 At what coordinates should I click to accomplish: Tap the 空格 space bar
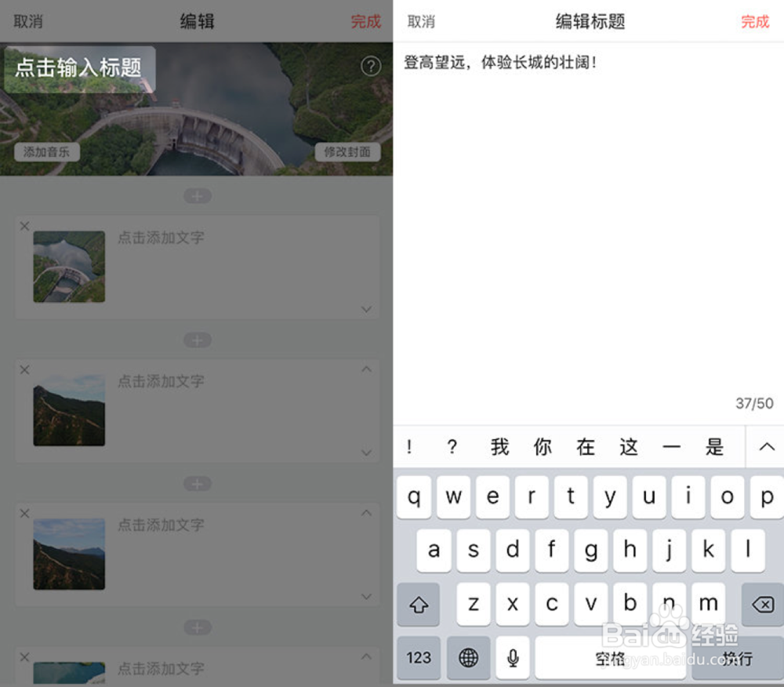[x=611, y=657]
